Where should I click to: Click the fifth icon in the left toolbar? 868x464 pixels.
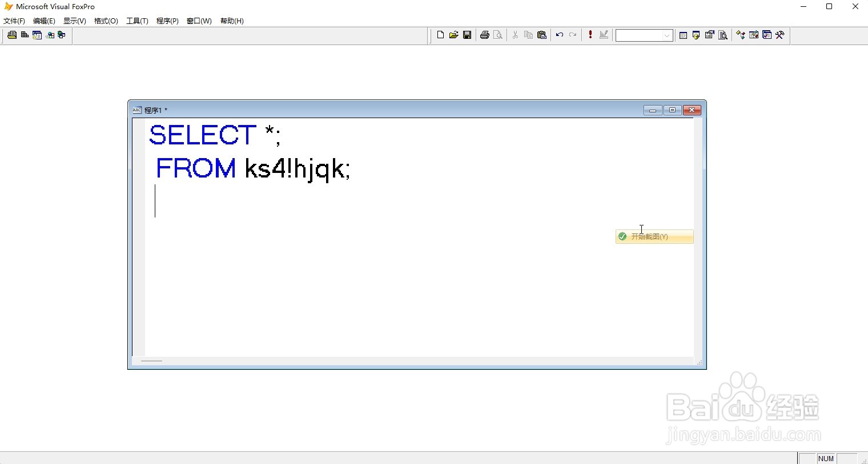tap(62, 35)
